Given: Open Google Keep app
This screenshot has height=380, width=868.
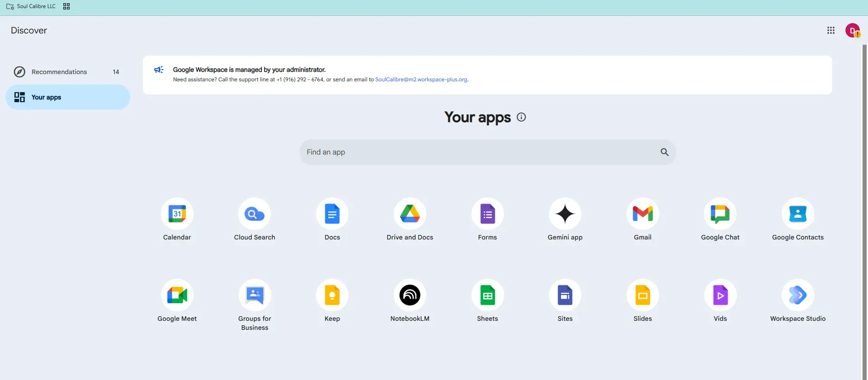Looking at the screenshot, I should (x=332, y=295).
